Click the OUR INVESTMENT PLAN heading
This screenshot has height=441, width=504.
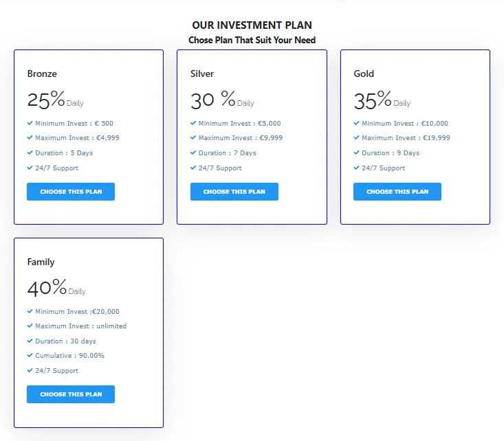pyautogui.click(x=252, y=25)
